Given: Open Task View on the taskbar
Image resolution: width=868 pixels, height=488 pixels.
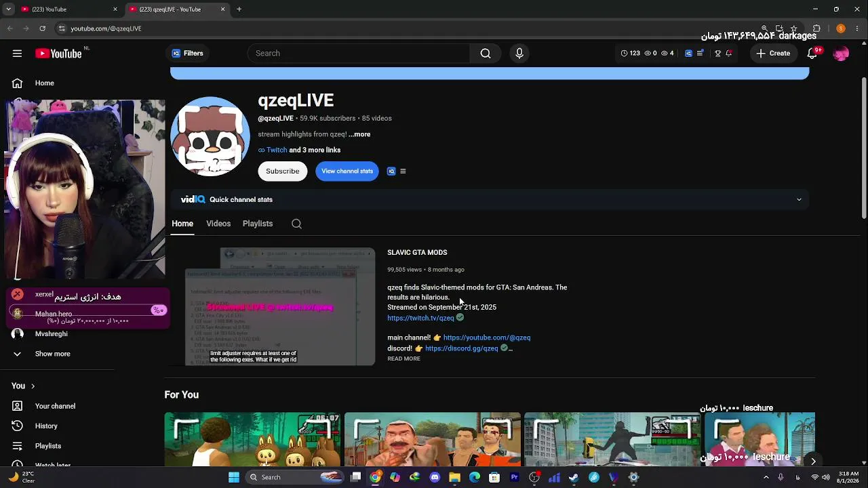Looking at the screenshot, I should [x=355, y=477].
